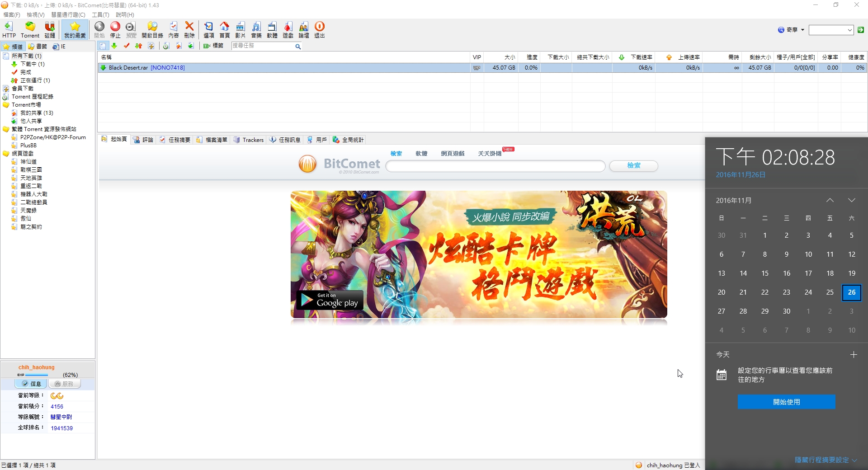Click the 退出 exit icon

[x=320, y=30]
